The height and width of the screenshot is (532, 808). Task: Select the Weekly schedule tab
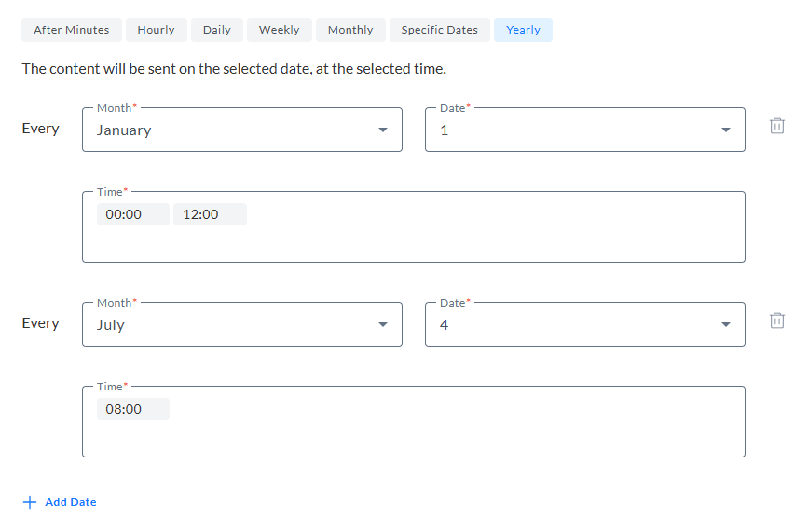click(279, 30)
